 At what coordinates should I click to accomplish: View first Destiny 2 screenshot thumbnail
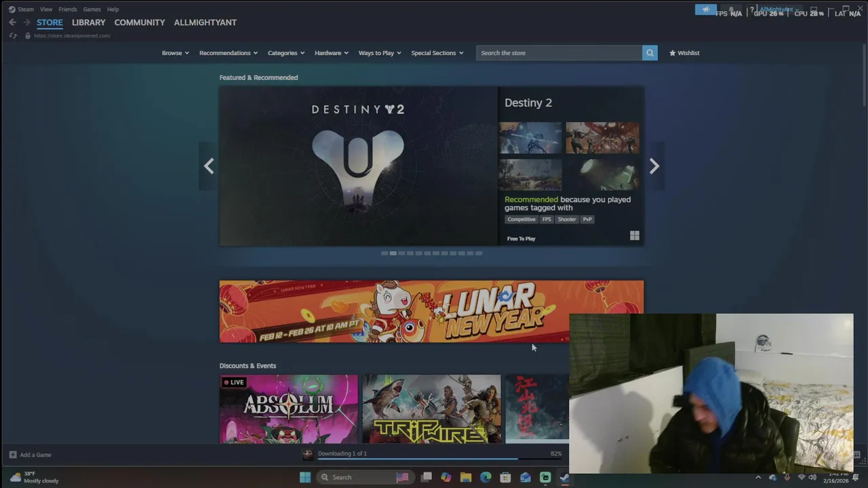530,138
